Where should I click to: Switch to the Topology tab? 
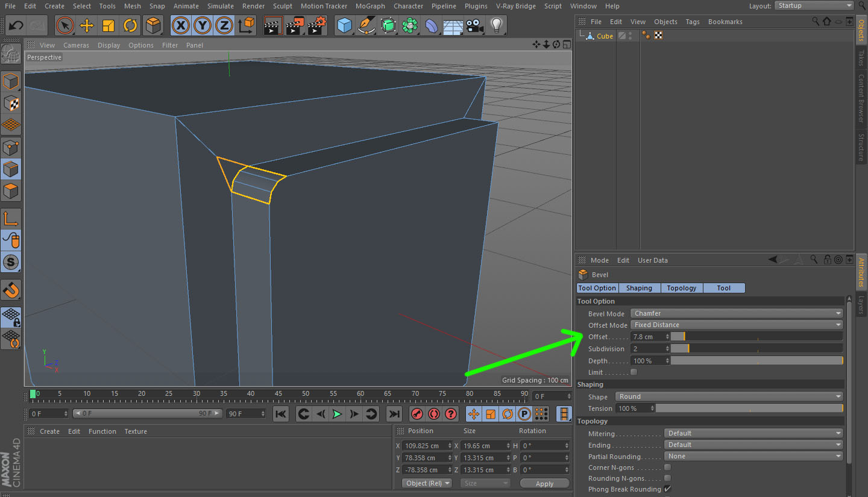click(x=682, y=288)
